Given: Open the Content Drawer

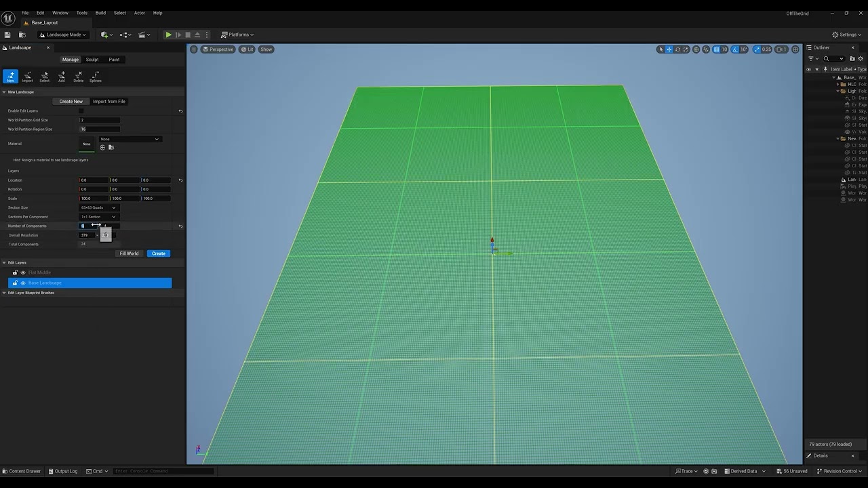Looking at the screenshot, I should tap(22, 471).
